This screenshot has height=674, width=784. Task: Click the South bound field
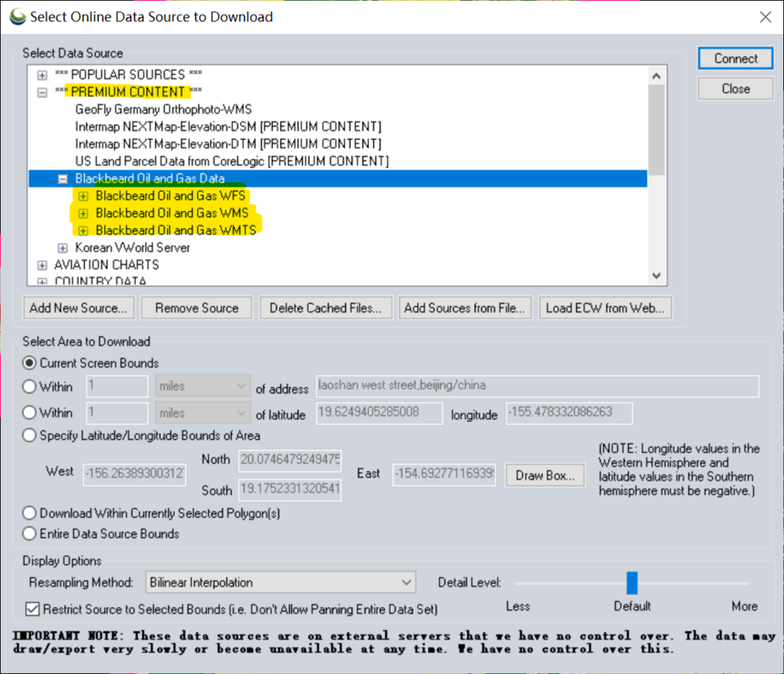[290, 489]
